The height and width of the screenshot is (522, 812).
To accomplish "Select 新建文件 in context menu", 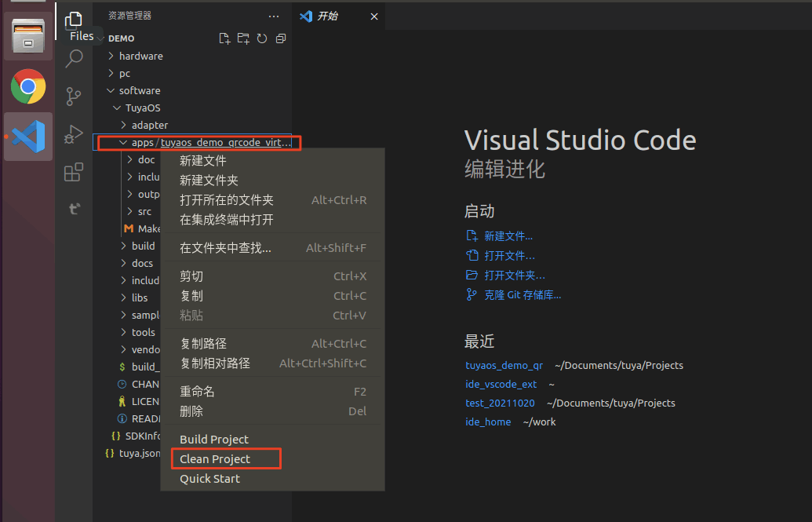I will [x=273, y=161].
